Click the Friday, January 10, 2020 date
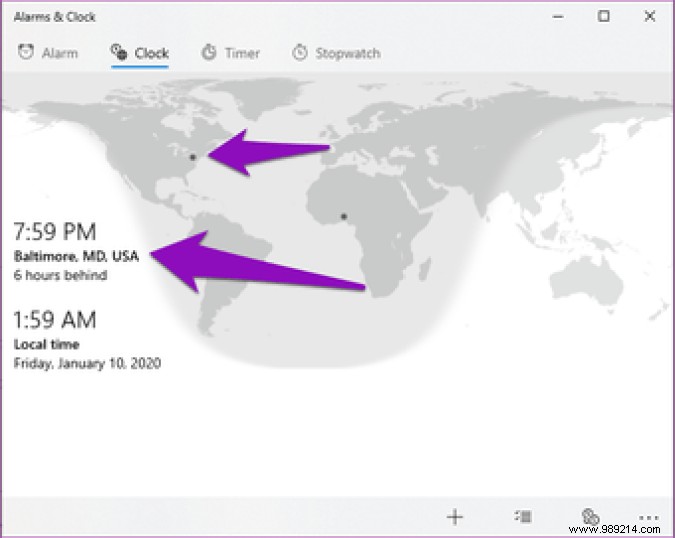675x538 pixels. (x=87, y=363)
